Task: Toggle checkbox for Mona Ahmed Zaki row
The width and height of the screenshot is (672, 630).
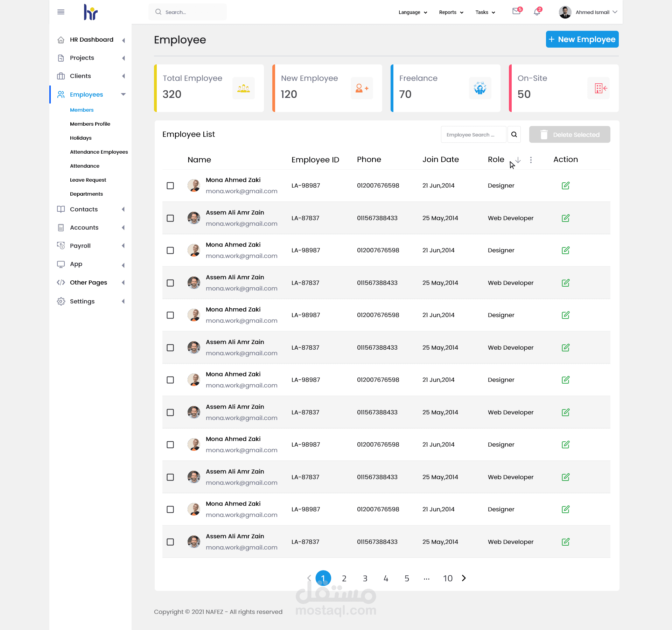Action: tap(170, 185)
